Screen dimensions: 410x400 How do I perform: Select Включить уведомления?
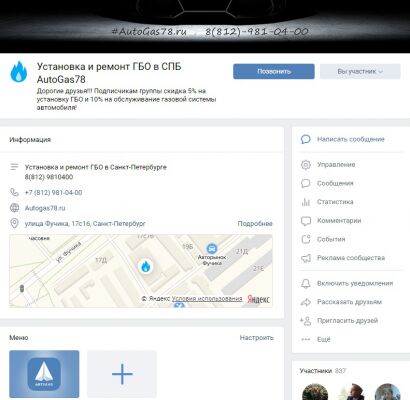coord(355,283)
